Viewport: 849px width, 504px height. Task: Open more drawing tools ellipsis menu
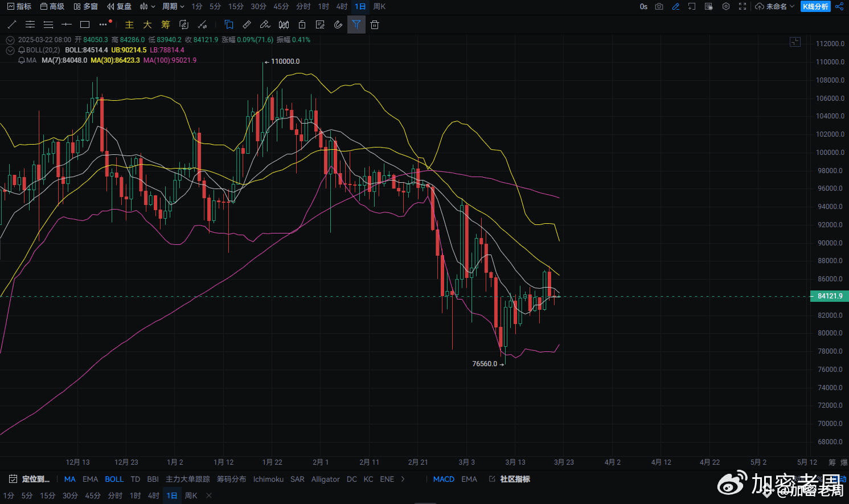[x=103, y=24]
